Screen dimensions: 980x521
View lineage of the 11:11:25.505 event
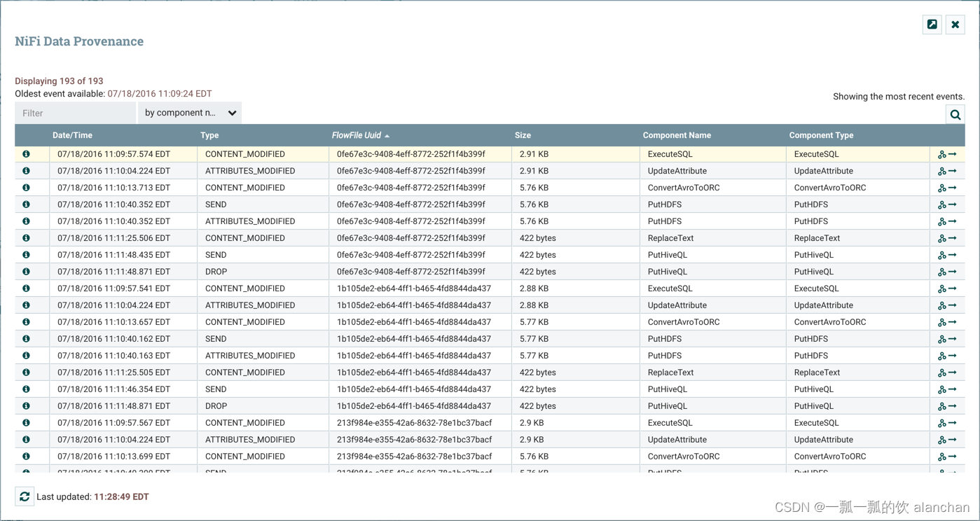[941, 373]
